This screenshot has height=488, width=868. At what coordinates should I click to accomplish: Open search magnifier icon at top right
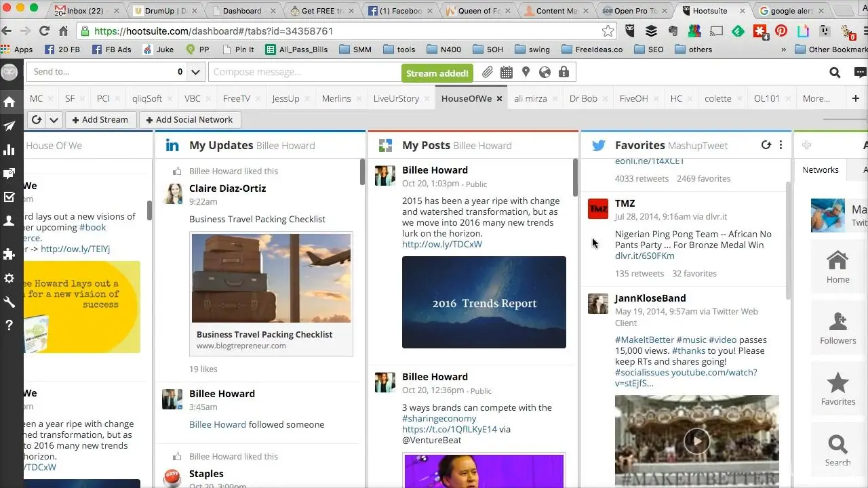click(835, 73)
